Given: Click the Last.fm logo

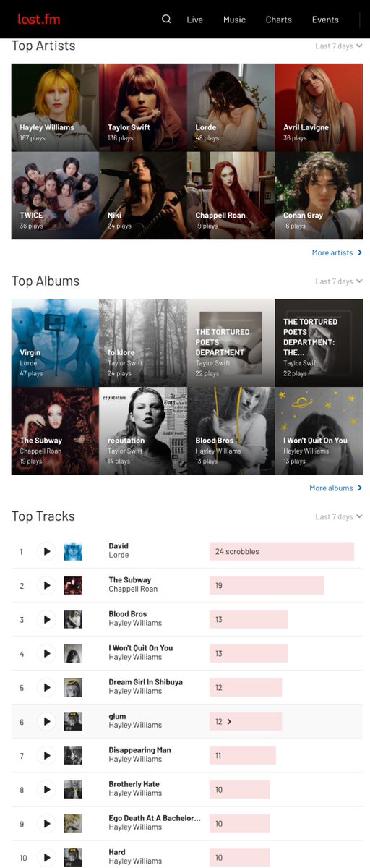Looking at the screenshot, I should tap(39, 20).
